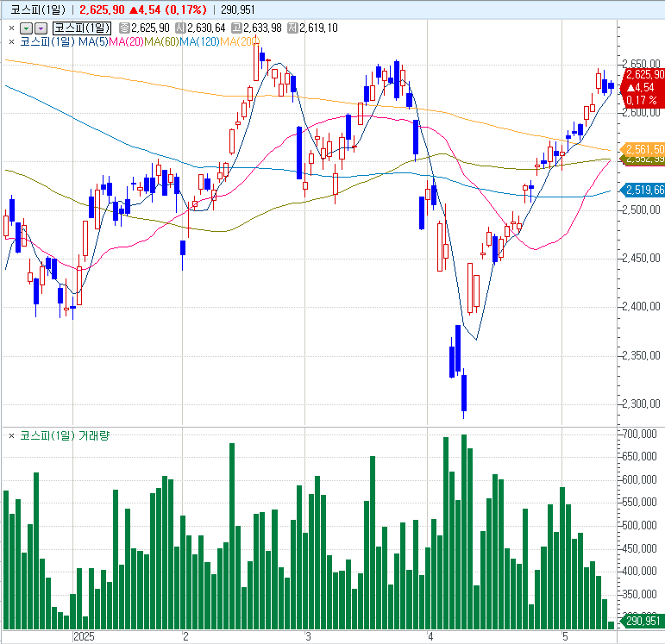Close the 코스피(1일) price series row

coord(11,28)
